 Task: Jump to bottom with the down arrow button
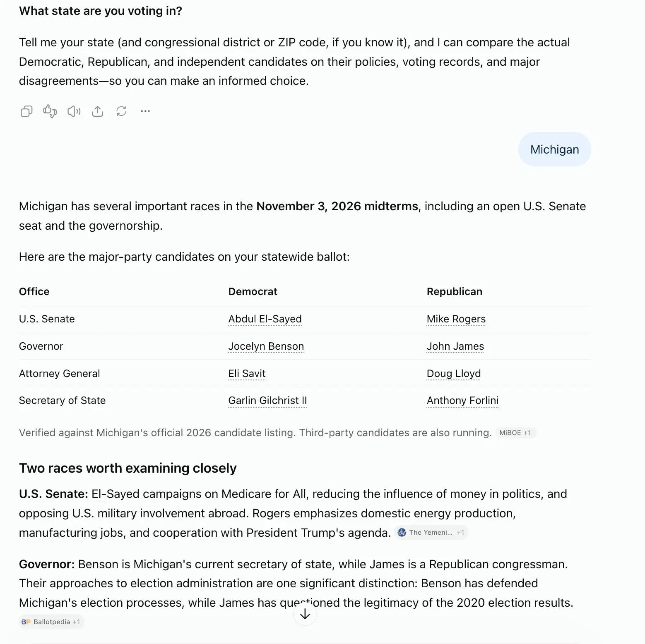(x=305, y=614)
